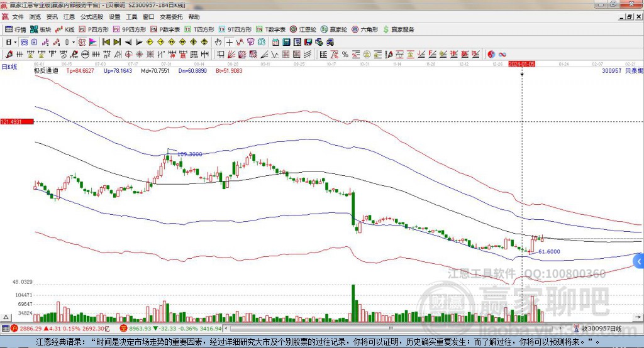Select the hand pan tool
Screen dimensions: 644x348
pos(218,42)
